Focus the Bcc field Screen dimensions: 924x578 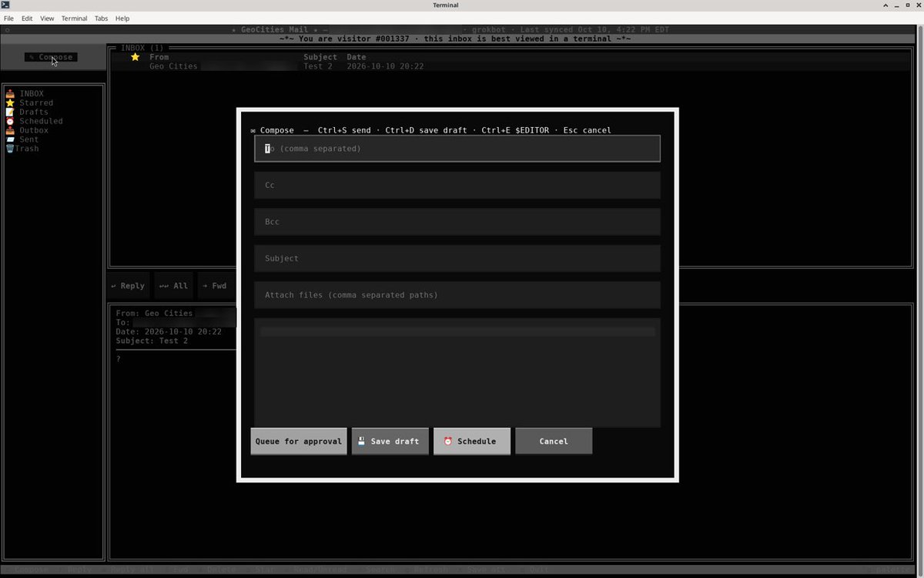(x=457, y=222)
